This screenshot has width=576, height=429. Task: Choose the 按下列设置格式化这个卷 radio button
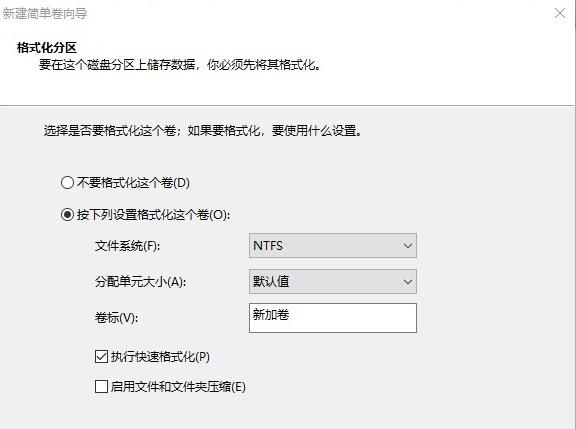[x=67, y=214]
